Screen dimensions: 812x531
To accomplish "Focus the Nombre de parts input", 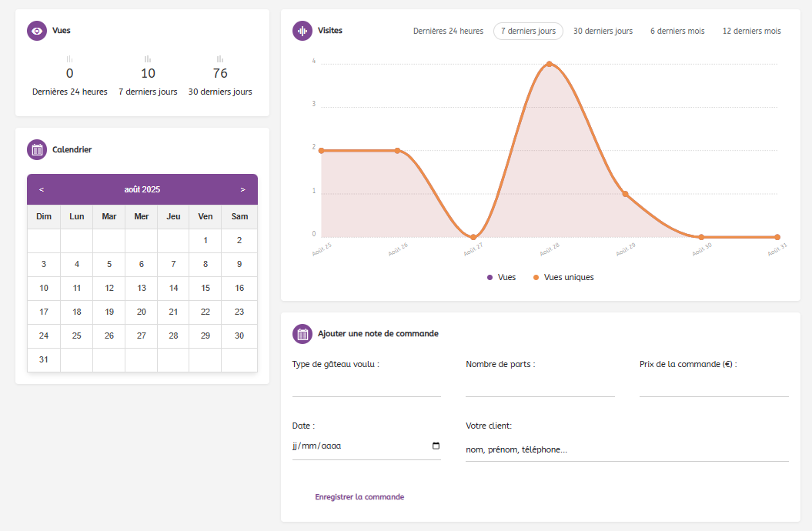I will coord(540,387).
